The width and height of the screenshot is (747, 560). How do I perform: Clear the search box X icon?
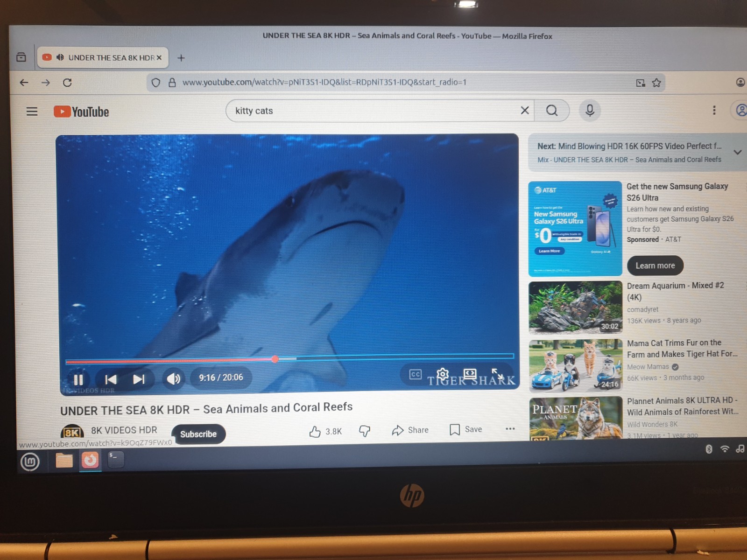pyautogui.click(x=525, y=110)
